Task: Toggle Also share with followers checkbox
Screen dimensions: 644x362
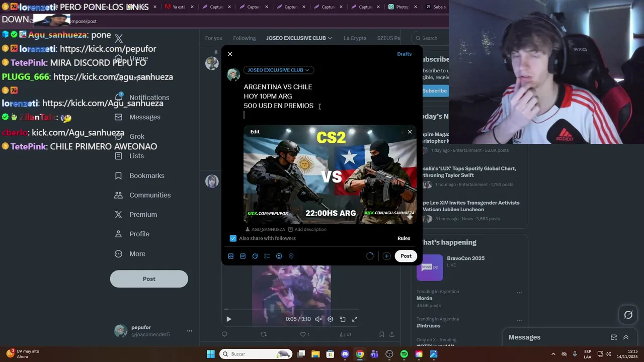Action: pos(233,238)
